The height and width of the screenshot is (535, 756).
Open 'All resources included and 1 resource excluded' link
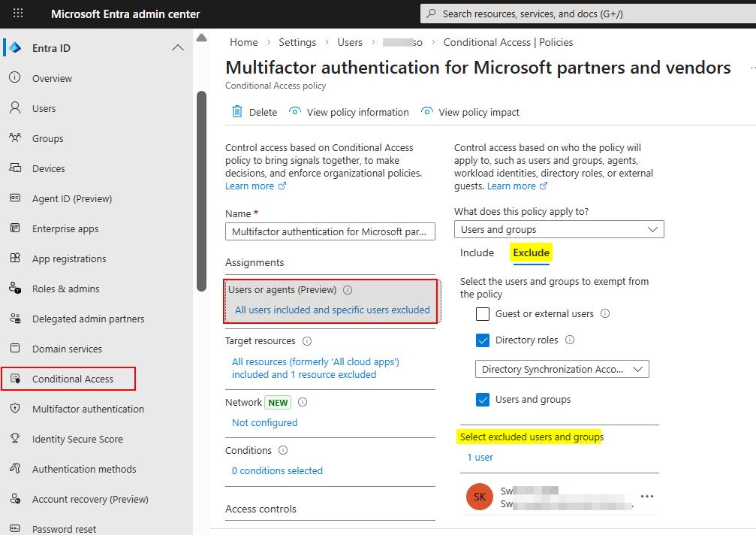pyautogui.click(x=315, y=368)
